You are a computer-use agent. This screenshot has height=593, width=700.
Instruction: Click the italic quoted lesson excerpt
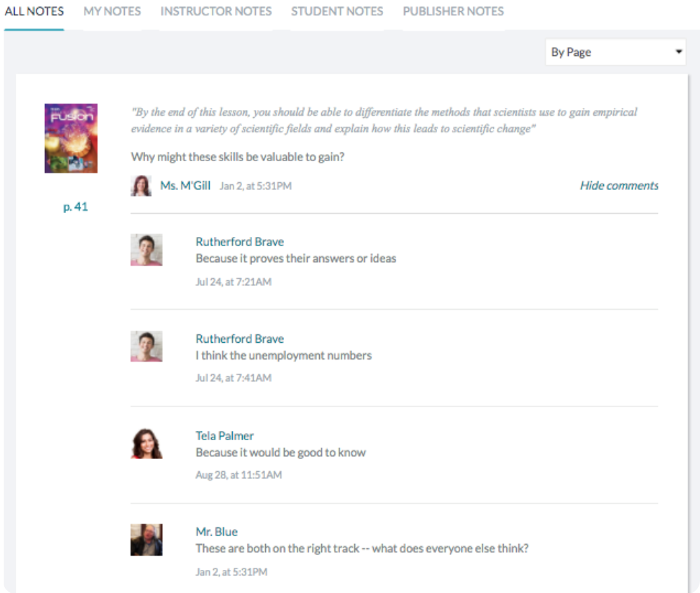(384, 121)
